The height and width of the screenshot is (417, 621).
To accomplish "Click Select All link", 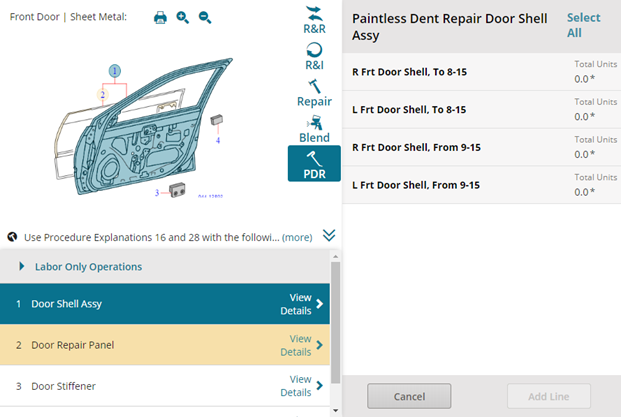I will click(583, 25).
